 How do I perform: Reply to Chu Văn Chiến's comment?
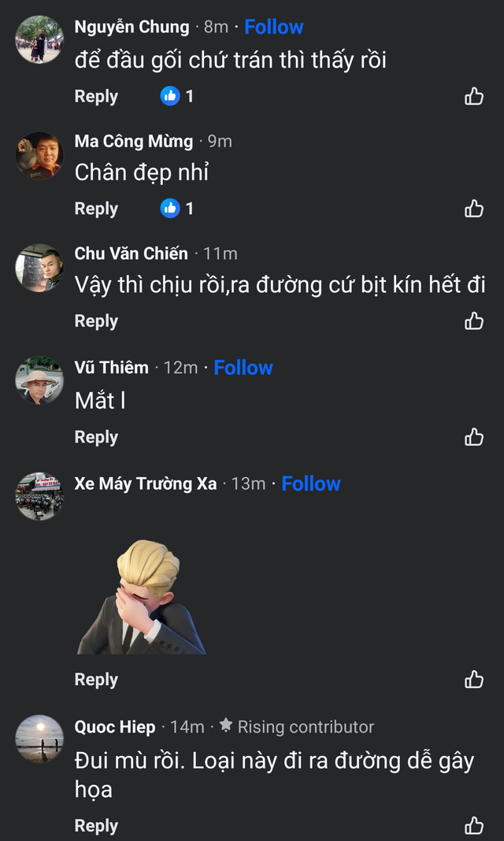96,321
